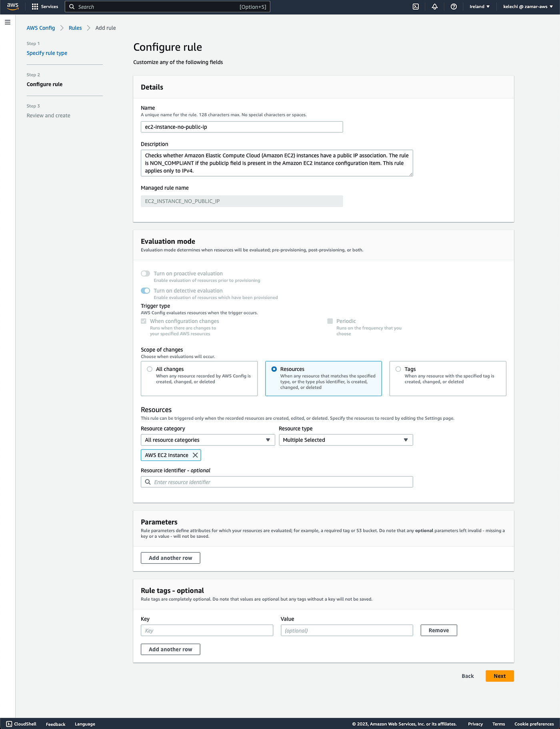The width and height of the screenshot is (560, 729).
Task: Click 'Configure rule' step 2 label
Action: [x=45, y=84]
